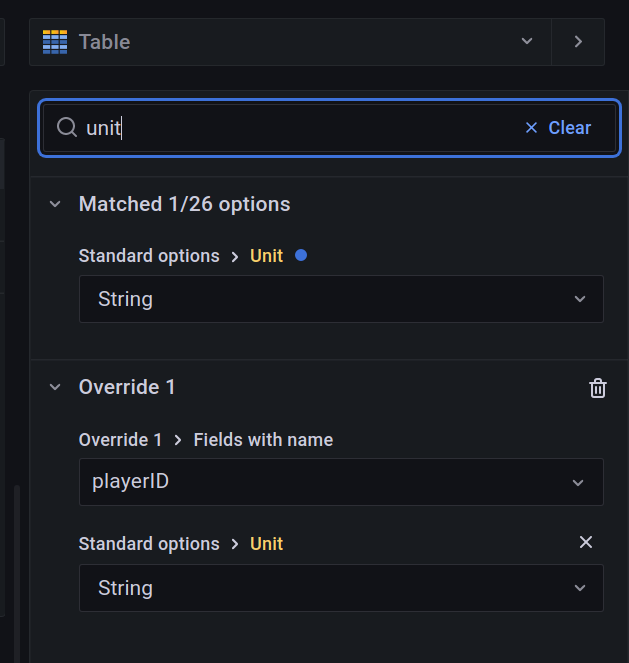Click the vertical scrollbar on the left edge

tap(16, 550)
